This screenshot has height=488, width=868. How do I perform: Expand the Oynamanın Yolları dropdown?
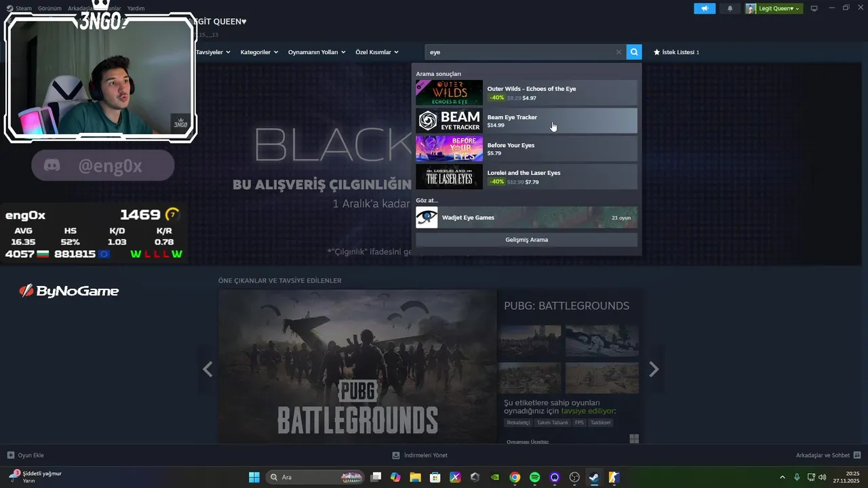point(317,52)
